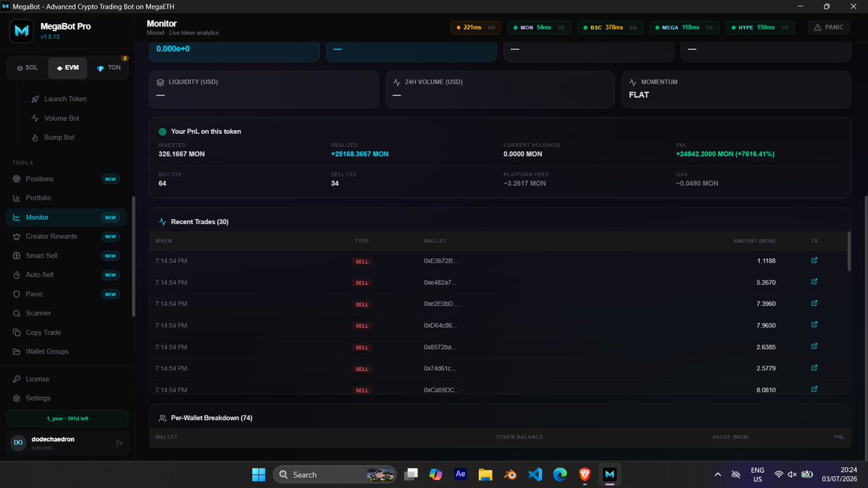The width and height of the screenshot is (868, 488).
Task: Click the HYPE 150ms network pill
Action: pyautogui.click(x=759, y=27)
